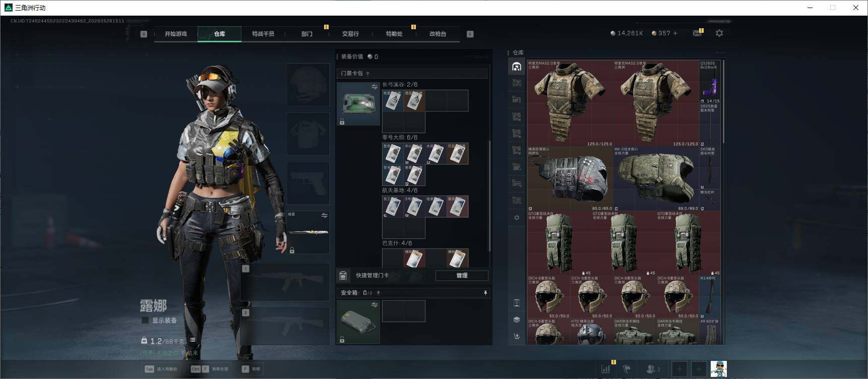Open the warehouse sidebar gear icon

(517, 218)
